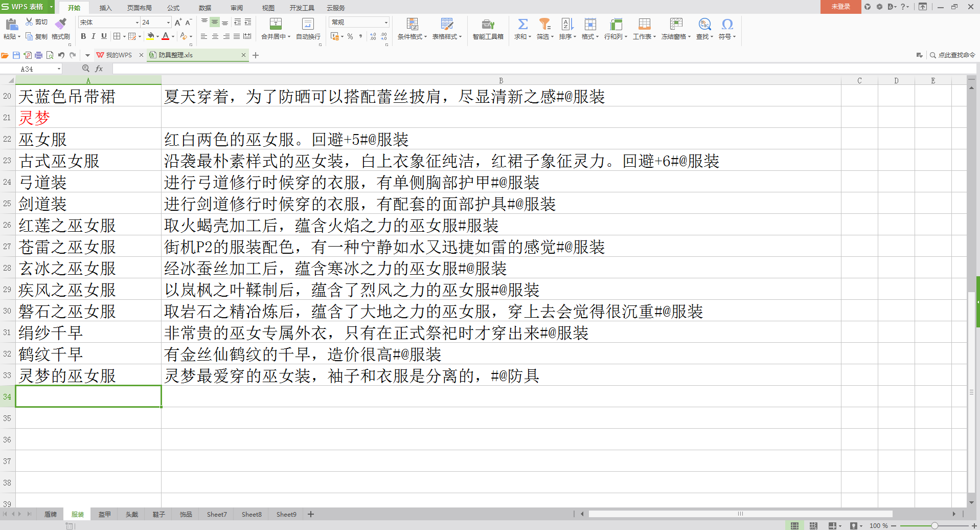The height and width of the screenshot is (530, 980).
Task: Expand the Worksheet (工作表) menu
Action: (x=644, y=37)
